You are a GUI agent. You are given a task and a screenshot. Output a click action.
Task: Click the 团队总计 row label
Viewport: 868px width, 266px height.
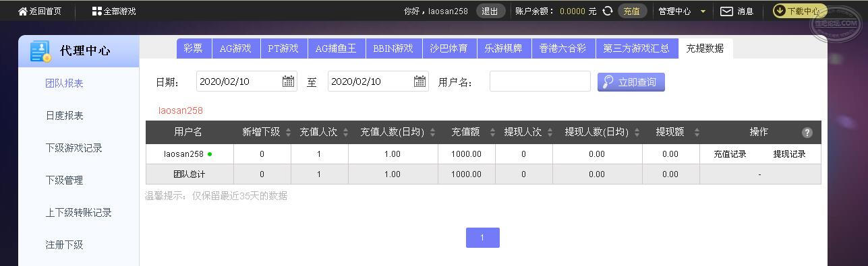(190, 174)
